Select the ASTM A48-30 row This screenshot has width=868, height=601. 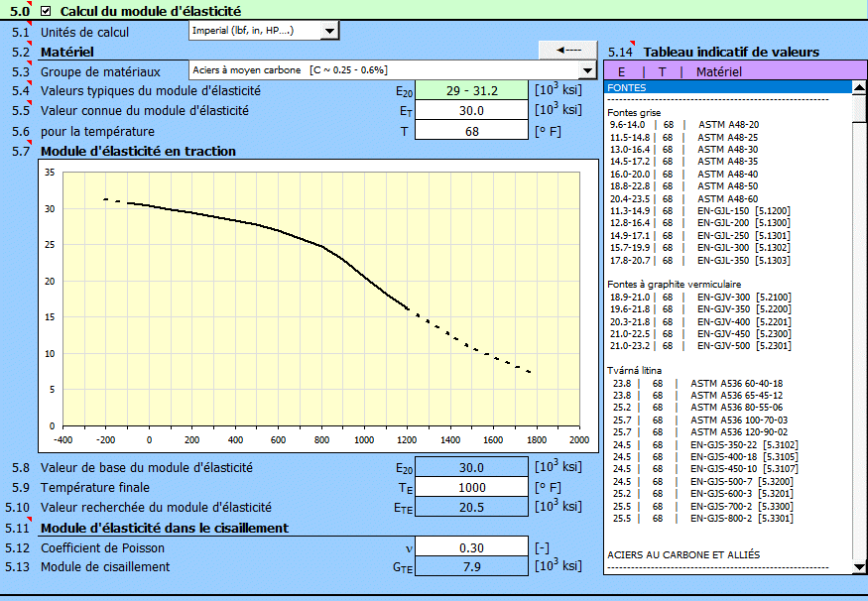tap(728, 150)
